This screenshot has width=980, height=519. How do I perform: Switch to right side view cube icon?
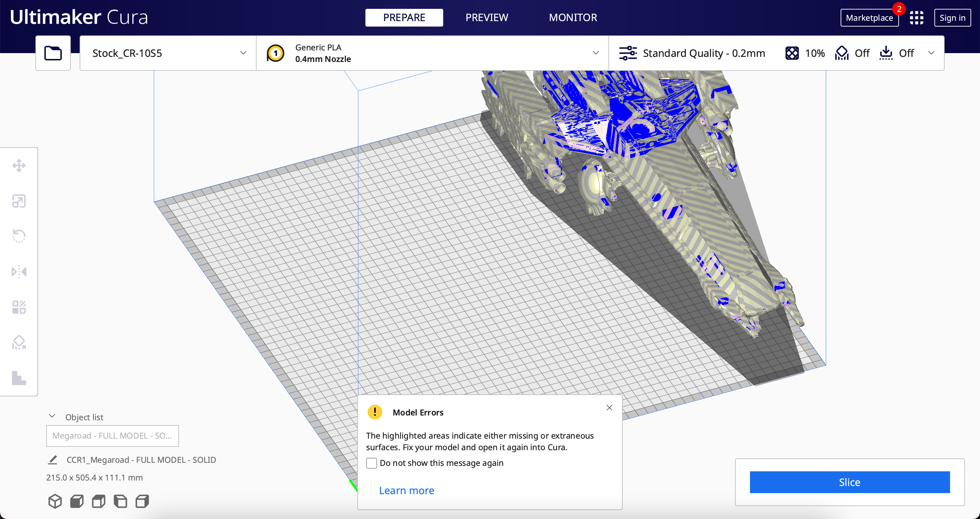[x=142, y=501]
